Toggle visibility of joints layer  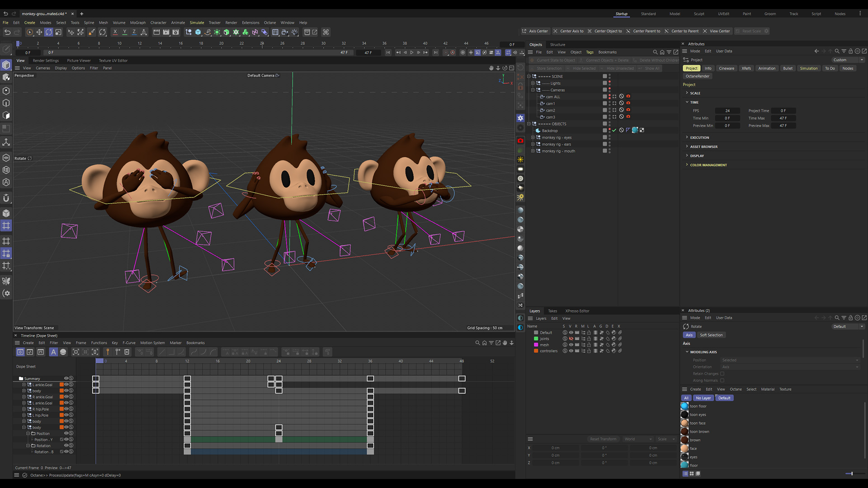tap(571, 339)
